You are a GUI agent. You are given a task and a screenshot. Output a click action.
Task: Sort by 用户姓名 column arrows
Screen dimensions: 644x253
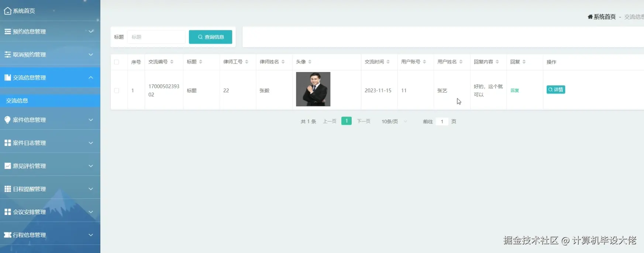point(461,62)
